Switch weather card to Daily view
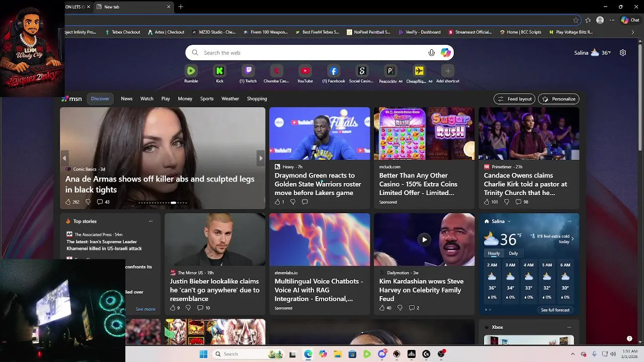This screenshot has width=644, height=362. pos(513,253)
